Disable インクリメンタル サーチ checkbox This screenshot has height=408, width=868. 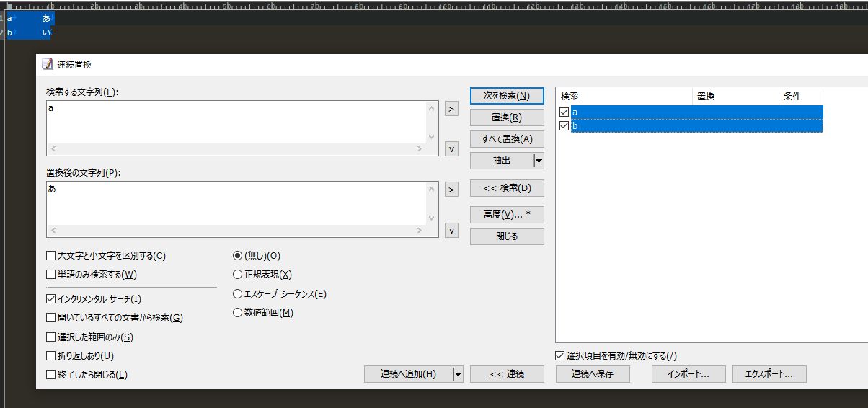50,298
